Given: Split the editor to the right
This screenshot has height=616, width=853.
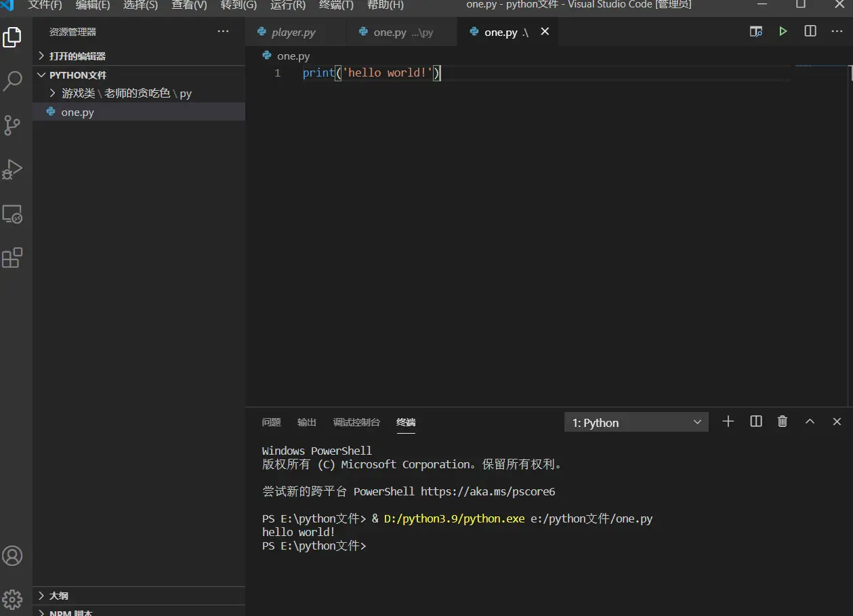Looking at the screenshot, I should click(x=810, y=31).
